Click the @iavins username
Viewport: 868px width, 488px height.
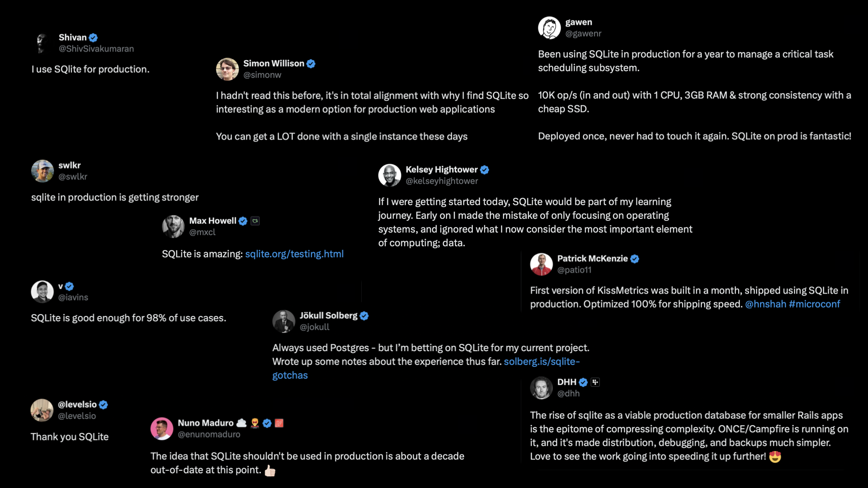[73, 297]
